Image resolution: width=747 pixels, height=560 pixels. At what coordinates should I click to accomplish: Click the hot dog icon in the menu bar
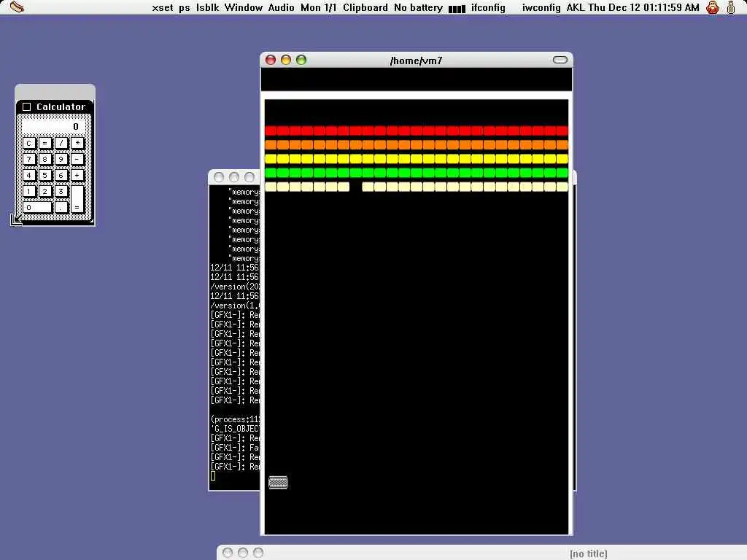[17, 7]
